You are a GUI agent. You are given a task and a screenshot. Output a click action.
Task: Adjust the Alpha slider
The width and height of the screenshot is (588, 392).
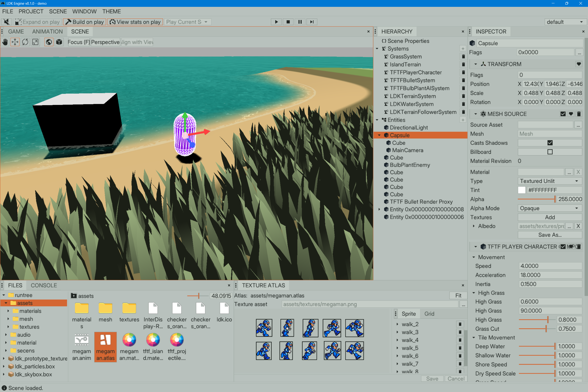coord(536,199)
